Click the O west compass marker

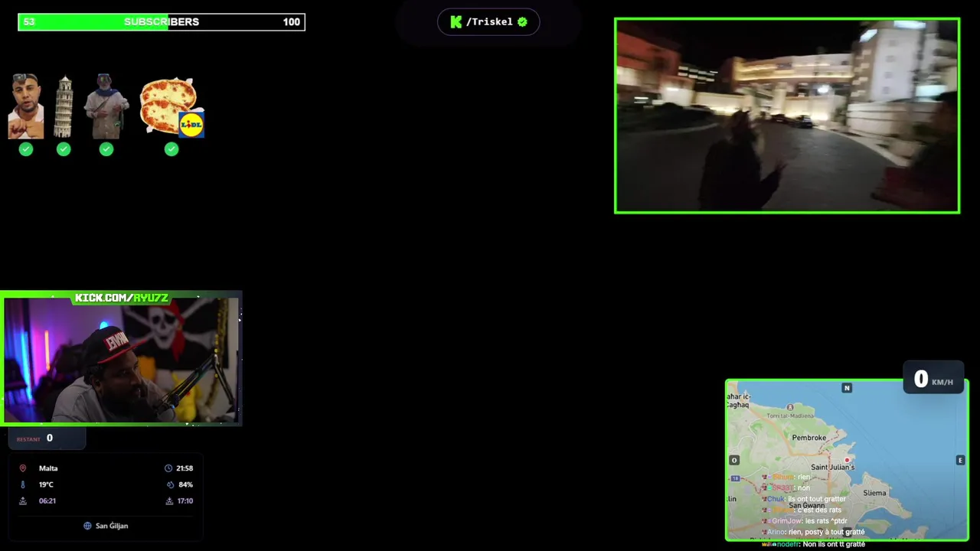tap(733, 460)
